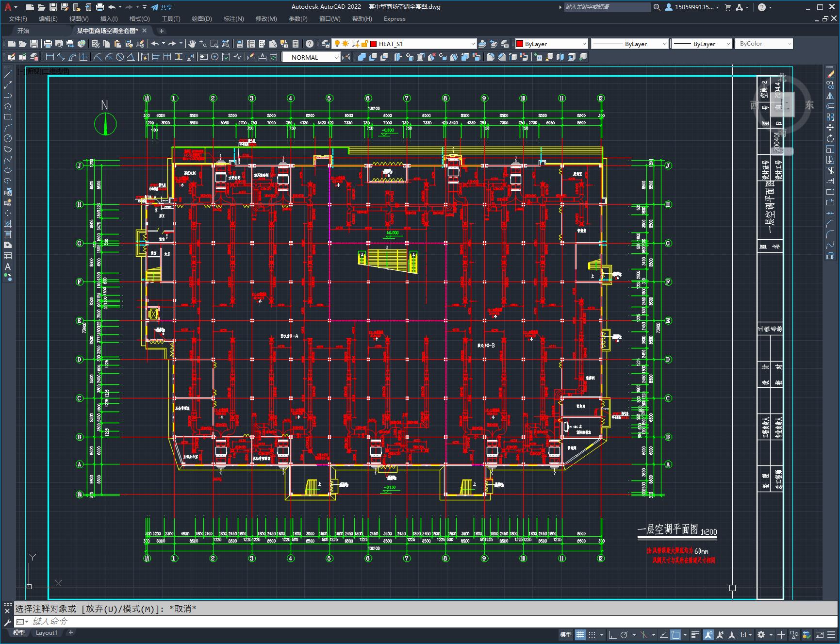Open the ByLayer color dropdown
Screen dimensions: 840x644
click(x=584, y=44)
